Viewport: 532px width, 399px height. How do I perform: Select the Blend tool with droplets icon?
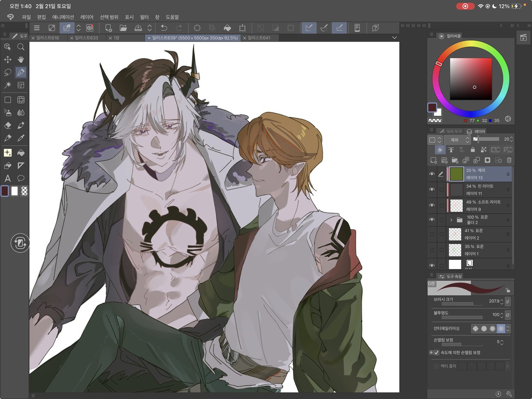click(21, 113)
